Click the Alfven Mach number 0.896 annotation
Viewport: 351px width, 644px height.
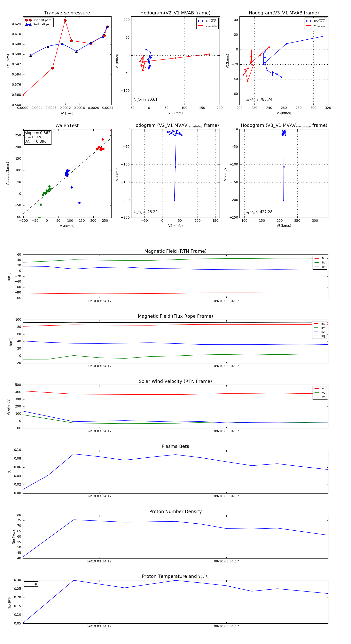click(36, 141)
